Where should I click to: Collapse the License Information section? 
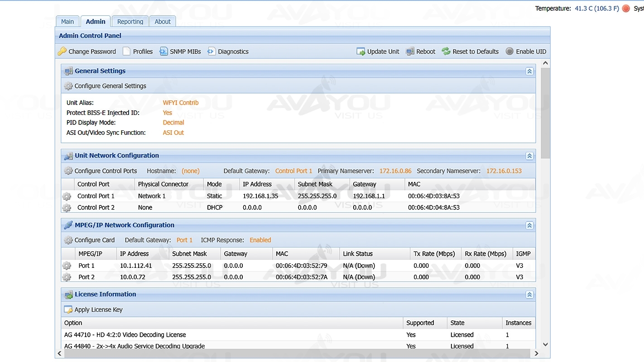tap(529, 295)
